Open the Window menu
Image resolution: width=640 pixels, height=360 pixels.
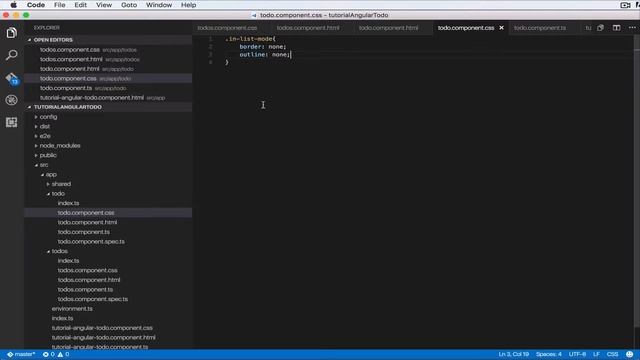[x=159, y=5]
